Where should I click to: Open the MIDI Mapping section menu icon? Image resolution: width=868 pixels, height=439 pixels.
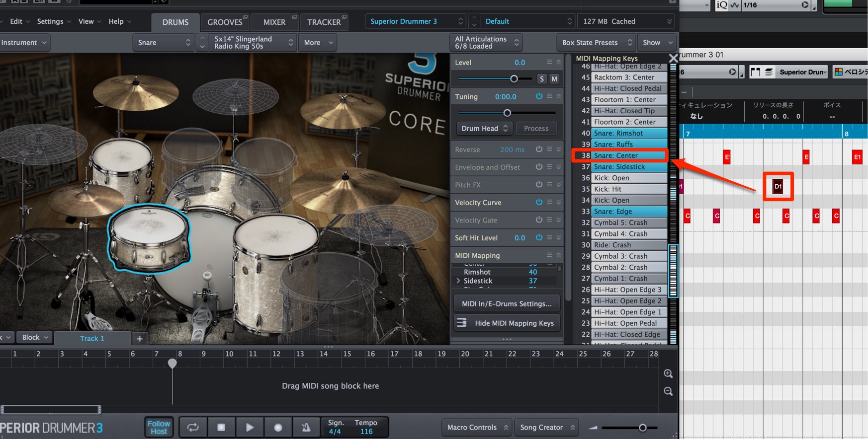(x=549, y=255)
